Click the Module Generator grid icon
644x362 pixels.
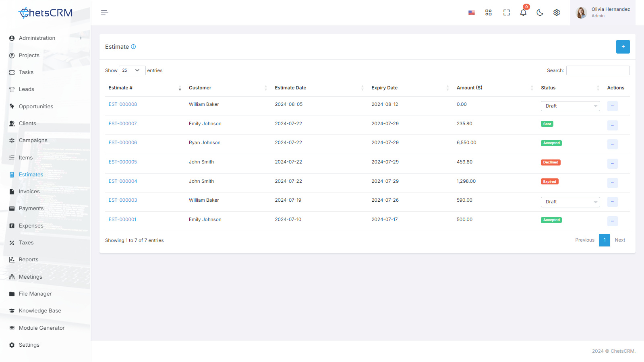pos(12,328)
